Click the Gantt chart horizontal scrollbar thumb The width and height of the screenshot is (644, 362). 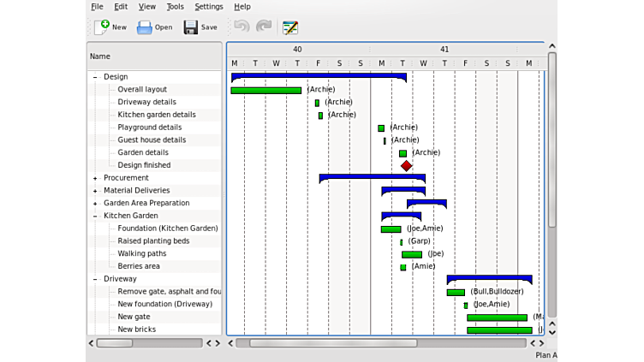pyautogui.click(x=332, y=343)
